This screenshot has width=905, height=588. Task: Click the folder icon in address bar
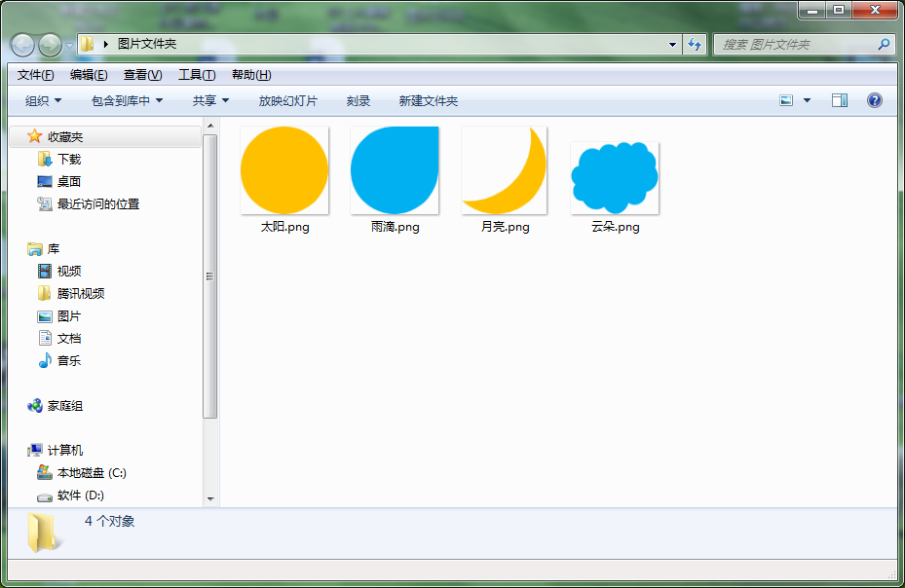87,44
